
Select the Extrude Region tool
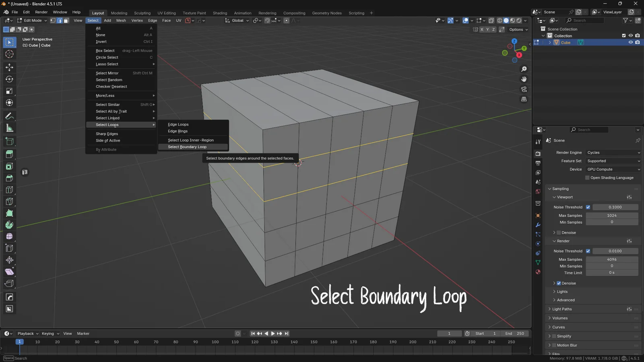[9, 154]
